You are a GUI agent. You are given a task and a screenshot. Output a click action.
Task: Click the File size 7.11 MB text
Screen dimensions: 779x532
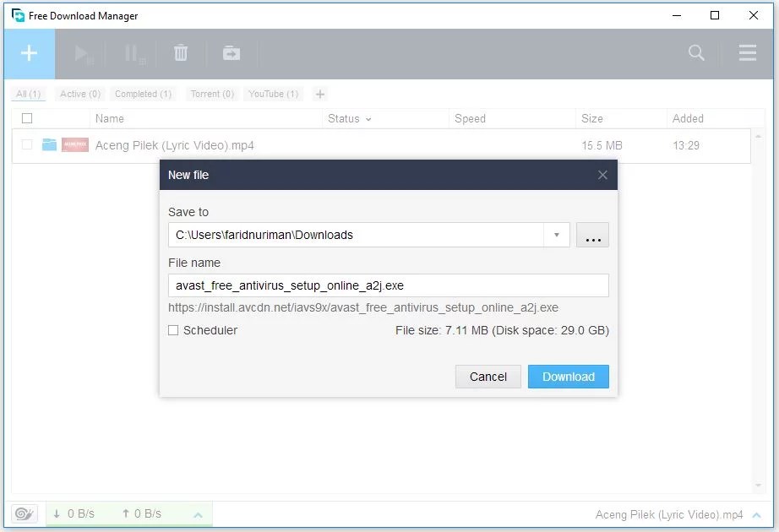502,330
